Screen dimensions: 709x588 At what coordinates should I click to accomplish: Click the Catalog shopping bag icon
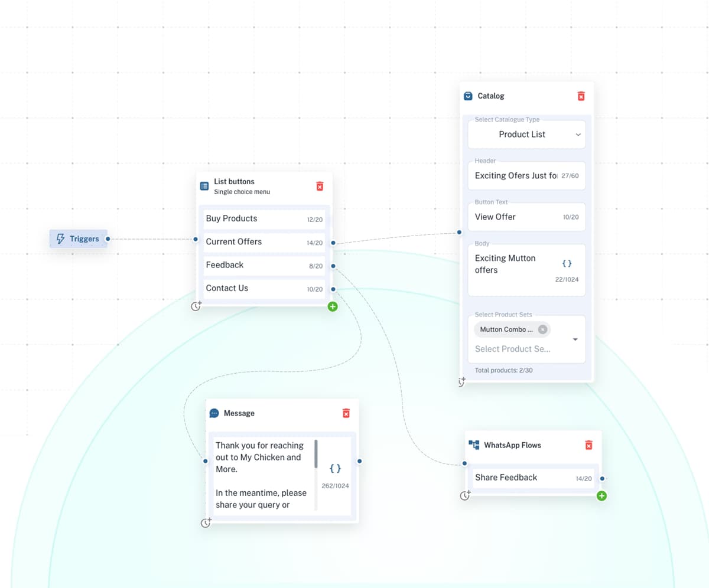click(468, 96)
